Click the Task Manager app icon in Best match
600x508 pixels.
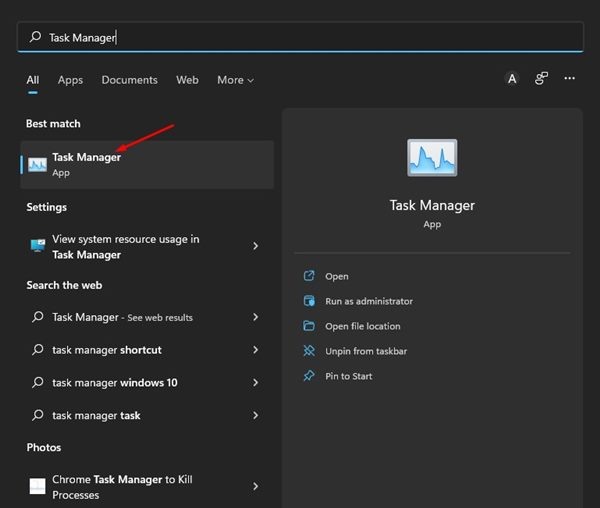click(38, 164)
